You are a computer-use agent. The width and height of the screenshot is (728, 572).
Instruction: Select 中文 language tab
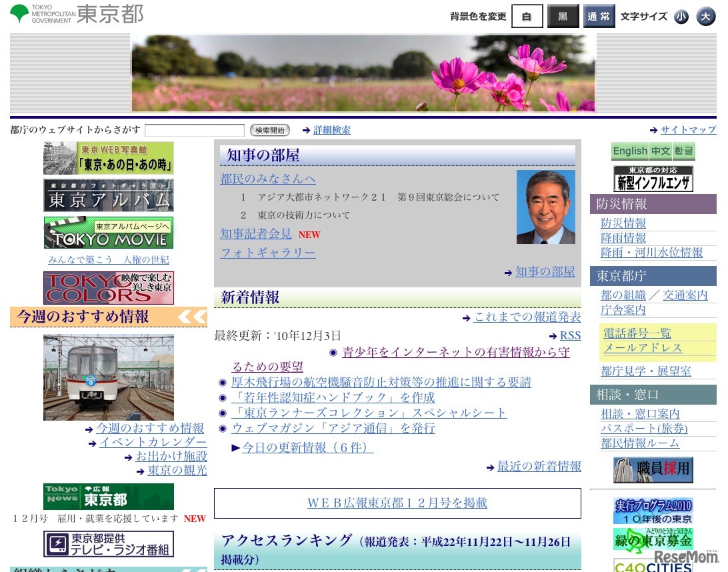click(x=661, y=151)
